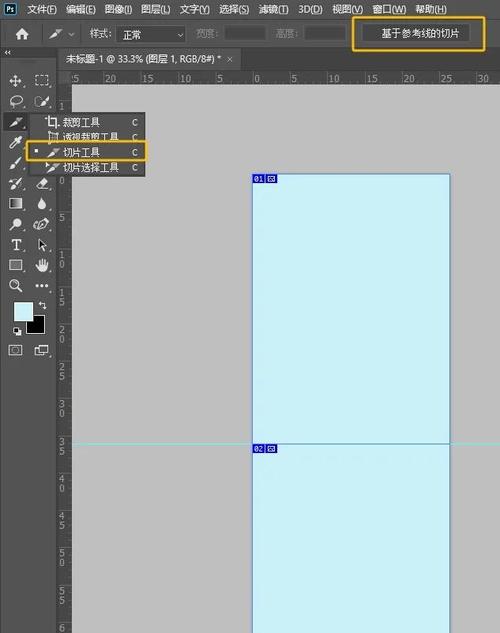500x633 pixels.
Task: Select the Zoom tool
Action: coord(16,286)
